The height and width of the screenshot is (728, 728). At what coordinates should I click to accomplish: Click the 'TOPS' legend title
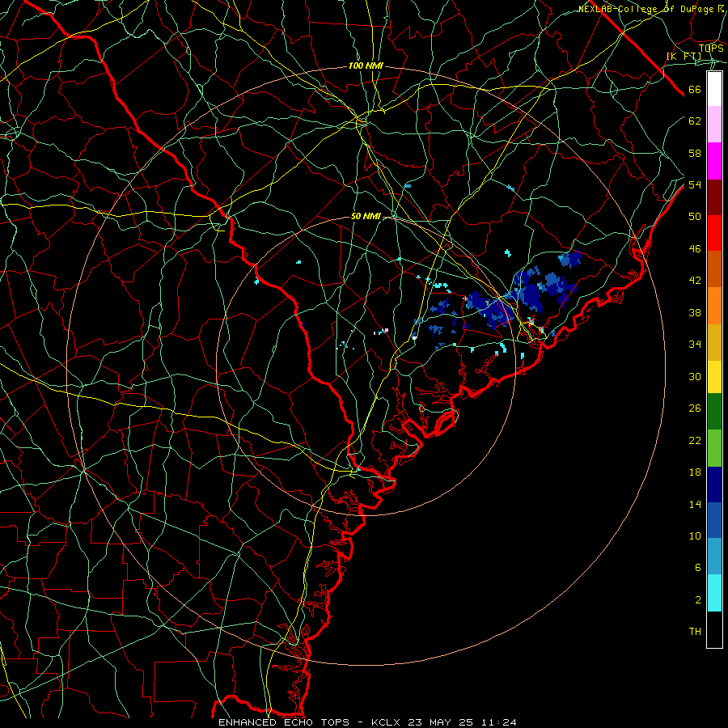(711, 48)
